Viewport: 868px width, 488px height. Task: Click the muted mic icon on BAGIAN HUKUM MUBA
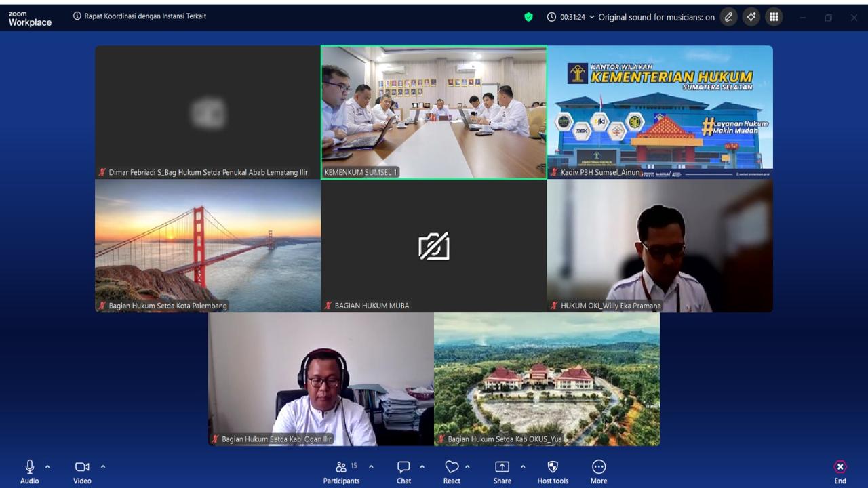pyautogui.click(x=328, y=306)
